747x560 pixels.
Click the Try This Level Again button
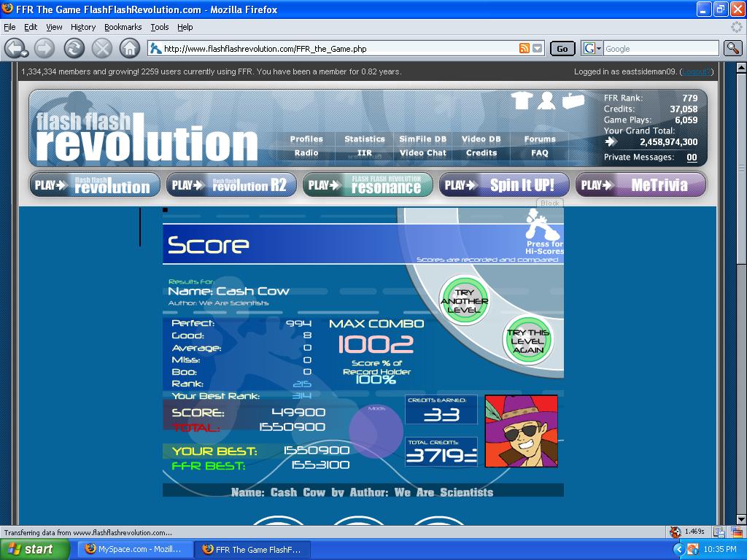(528, 341)
